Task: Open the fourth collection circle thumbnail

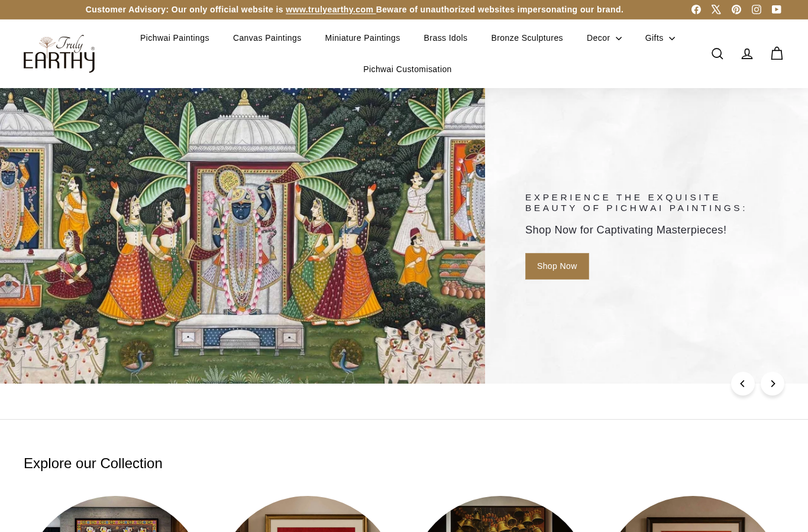Action: point(693,514)
